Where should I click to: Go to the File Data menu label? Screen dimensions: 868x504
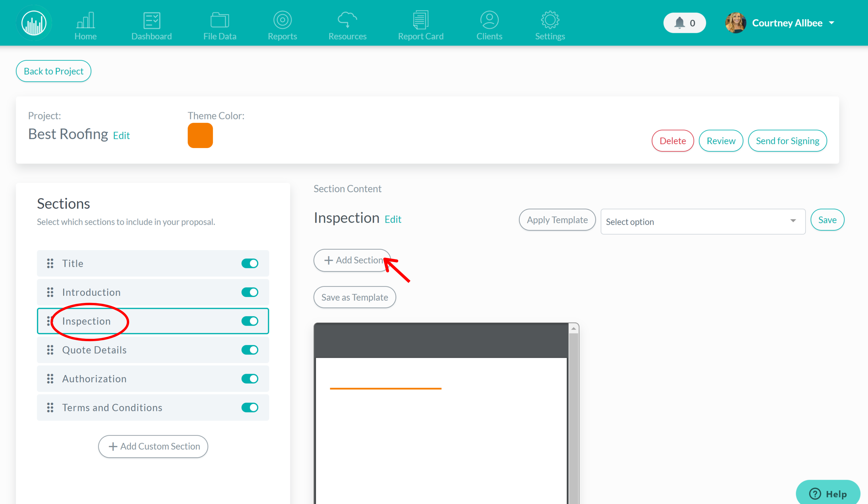coord(220,36)
